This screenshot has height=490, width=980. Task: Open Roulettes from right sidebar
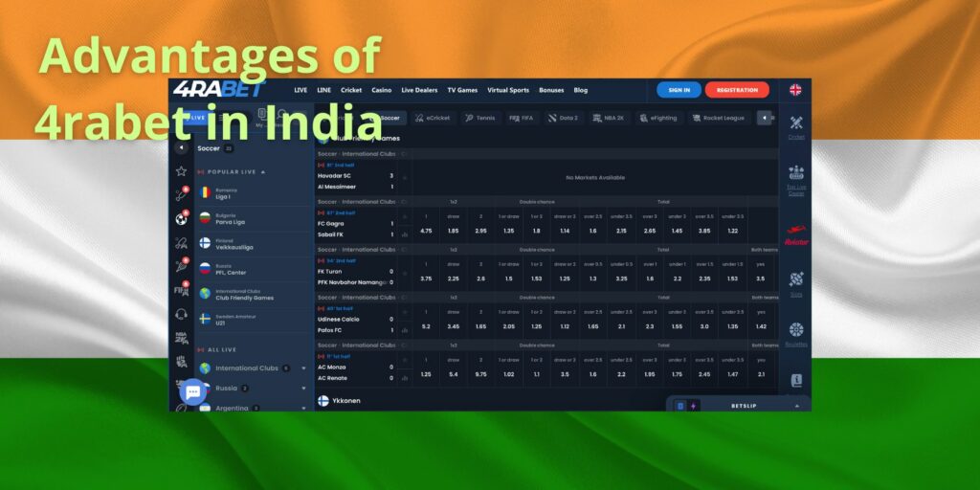click(795, 335)
